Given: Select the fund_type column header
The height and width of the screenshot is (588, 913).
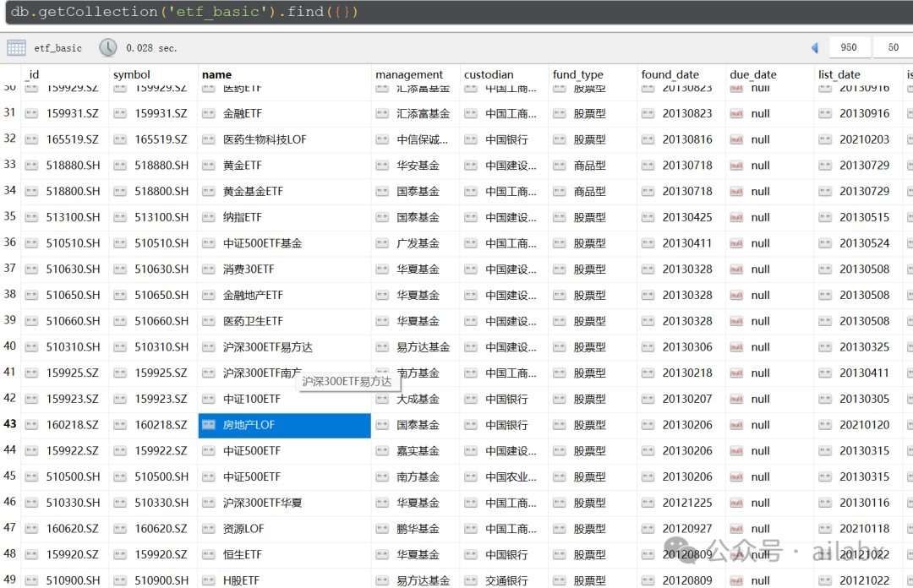Looking at the screenshot, I should point(578,74).
